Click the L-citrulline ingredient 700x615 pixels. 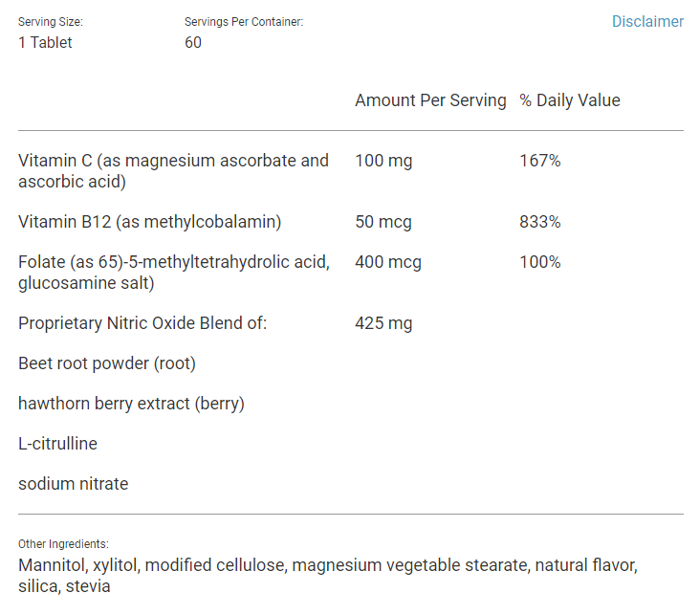click(57, 444)
